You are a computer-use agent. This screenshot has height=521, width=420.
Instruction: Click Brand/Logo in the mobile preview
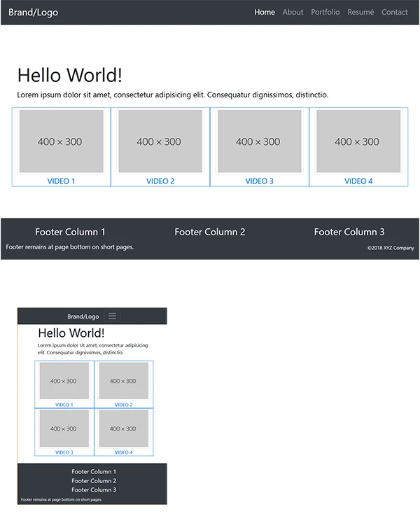pos(83,317)
